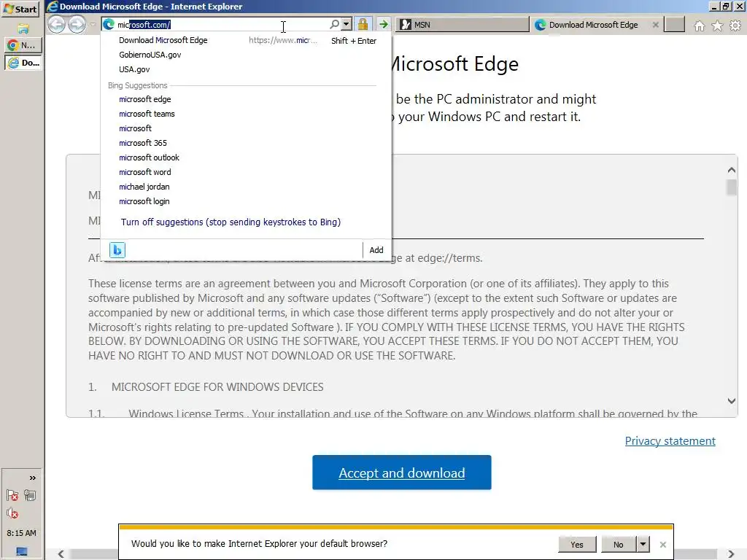Viewport: 747px width, 560px height.
Task: Open the Tools gear menu
Action: pos(735,26)
